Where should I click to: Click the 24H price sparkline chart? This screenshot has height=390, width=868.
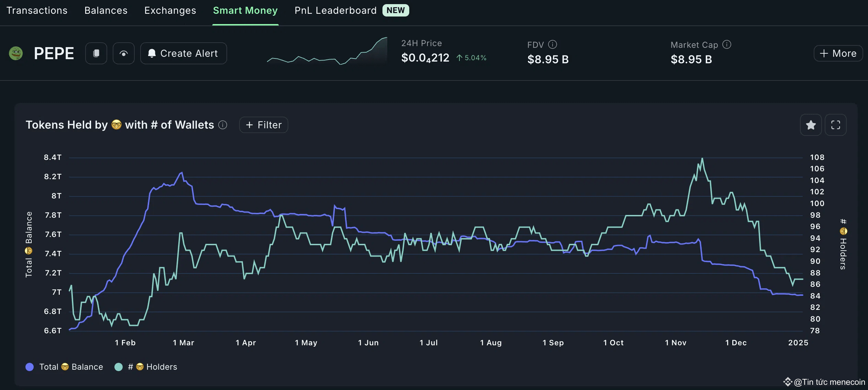[327, 52]
